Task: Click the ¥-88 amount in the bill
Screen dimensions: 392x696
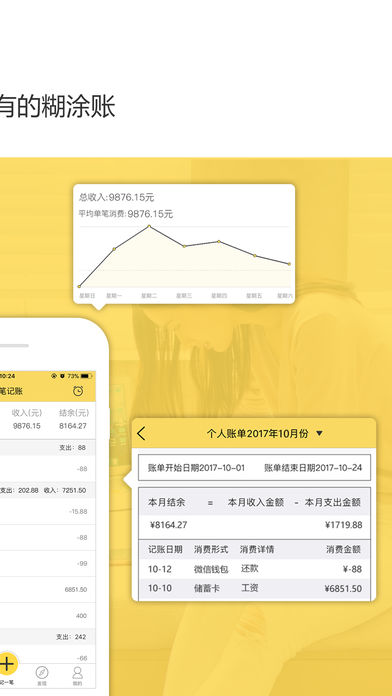Action: pos(352,569)
